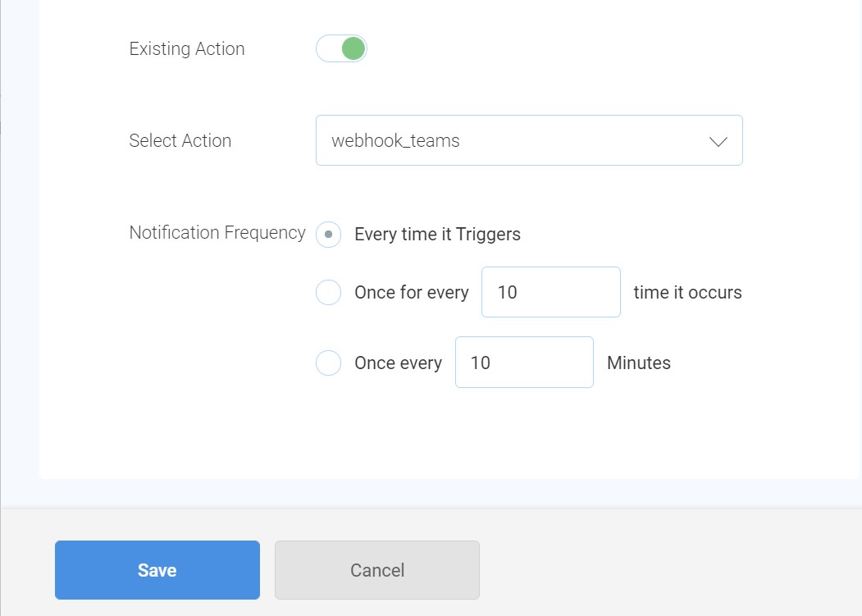Image resolution: width=862 pixels, height=616 pixels.
Task: Open the Select Action dropdown showing webhook_teams
Action: click(x=529, y=140)
